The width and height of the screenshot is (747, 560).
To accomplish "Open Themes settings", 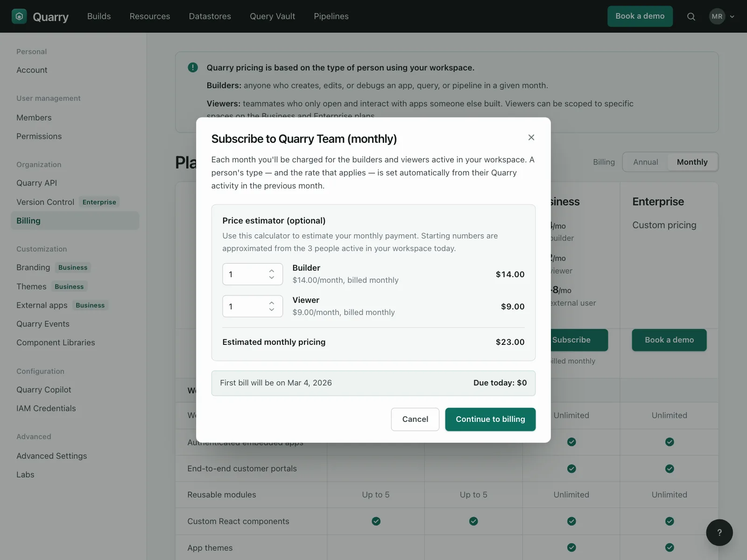I will pos(31,287).
